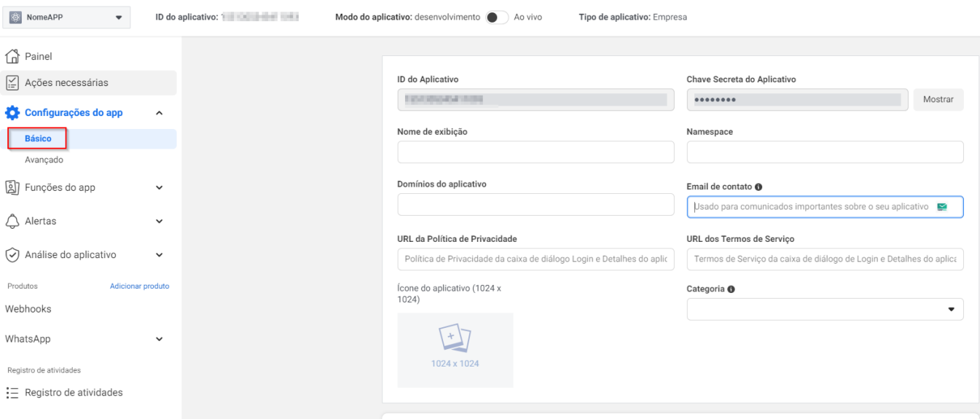Click the info icon beside Email de contato
Viewport: 980px width, 419px height.
(x=758, y=187)
